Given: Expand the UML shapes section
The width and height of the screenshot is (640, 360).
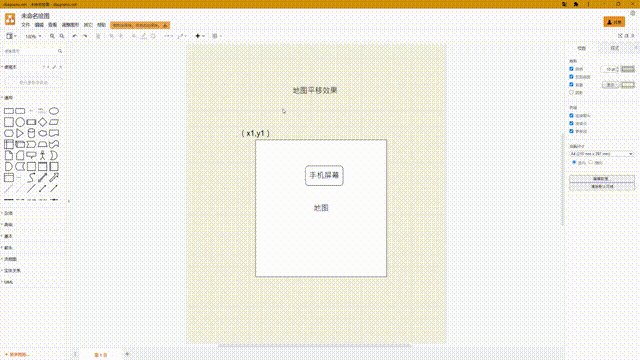Looking at the screenshot, I should [8, 282].
